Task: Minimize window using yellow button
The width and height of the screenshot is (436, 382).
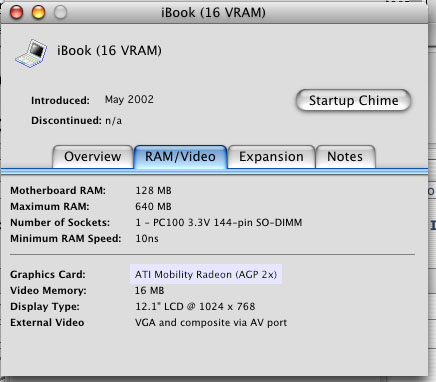Action: 38,13
